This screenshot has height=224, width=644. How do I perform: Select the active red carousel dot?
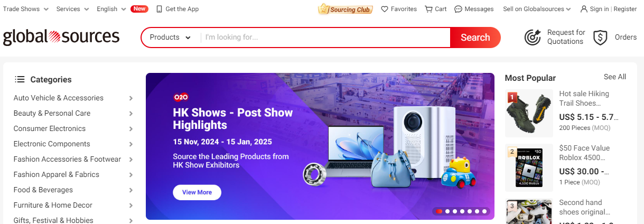tap(439, 211)
